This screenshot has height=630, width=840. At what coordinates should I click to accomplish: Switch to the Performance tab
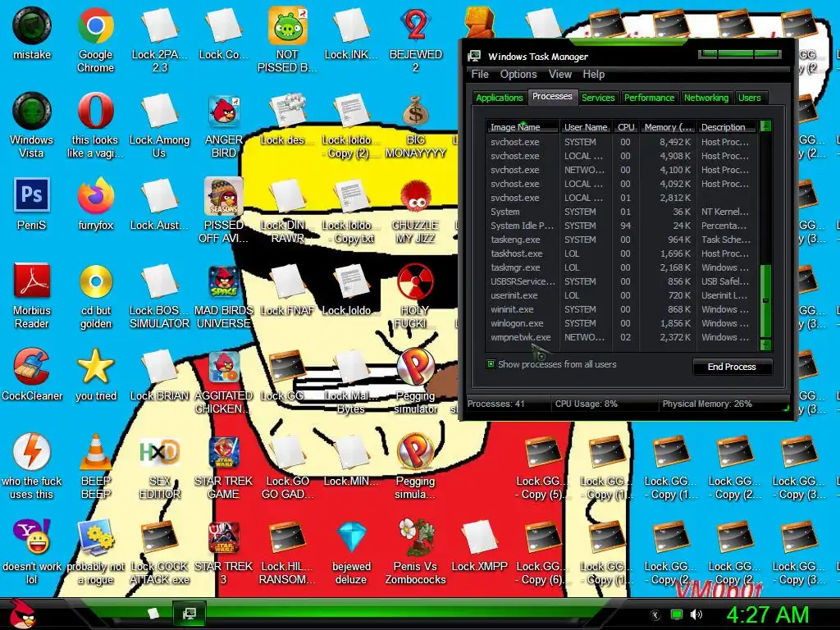coord(650,98)
